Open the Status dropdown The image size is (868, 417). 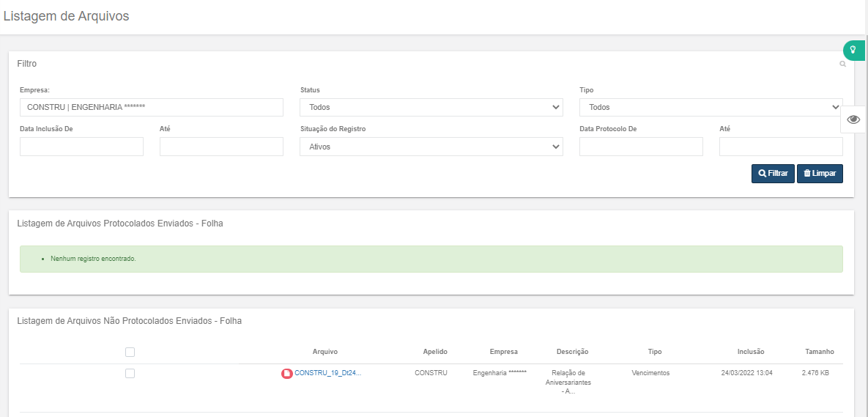coord(431,108)
